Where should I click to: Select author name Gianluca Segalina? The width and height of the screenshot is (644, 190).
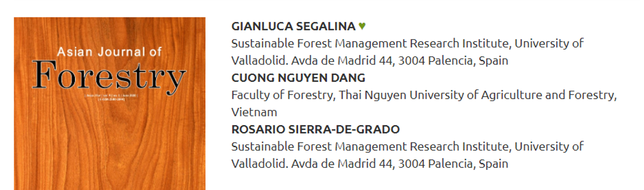point(293,26)
